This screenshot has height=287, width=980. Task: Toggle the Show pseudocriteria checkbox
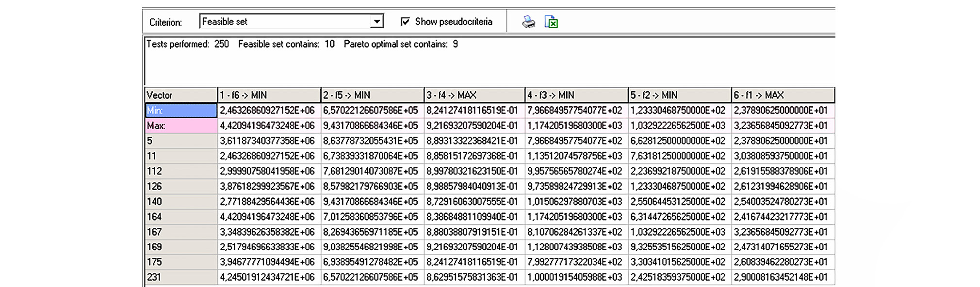click(x=405, y=21)
